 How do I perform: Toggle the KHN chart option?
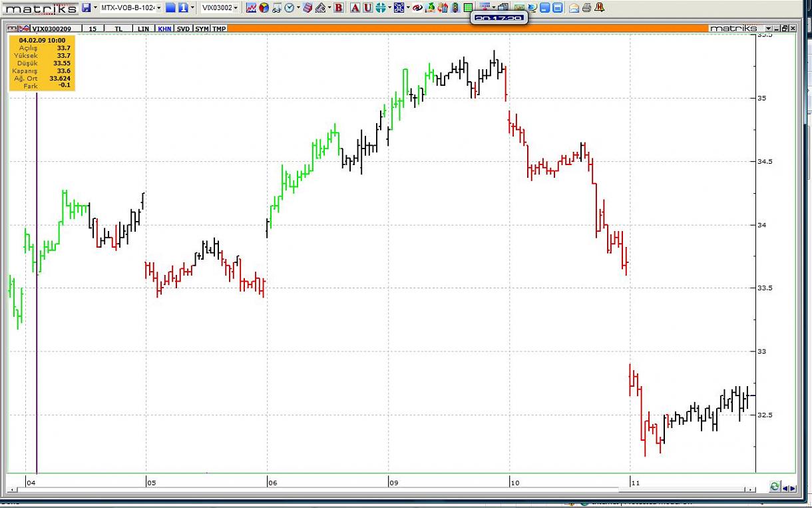(164, 29)
